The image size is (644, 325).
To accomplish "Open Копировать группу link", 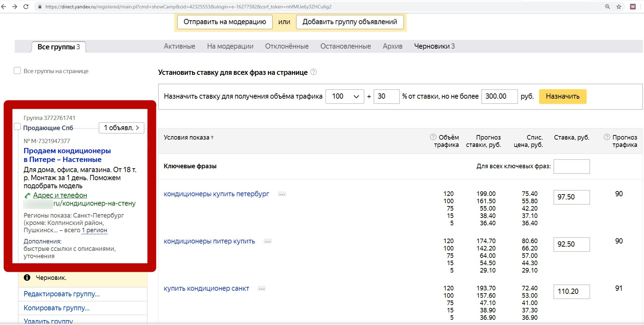I will [x=57, y=308].
